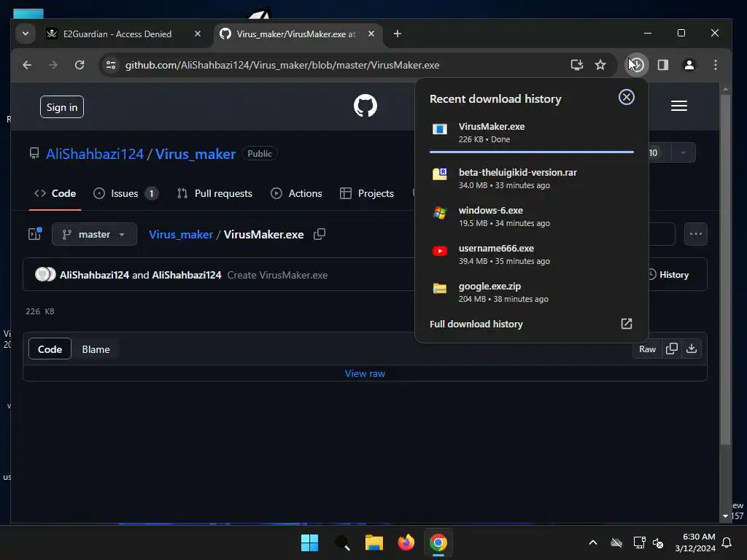Close the Virus_maker GitHub tab
This screenshot has height=560, width=747.
click(371, 34)
